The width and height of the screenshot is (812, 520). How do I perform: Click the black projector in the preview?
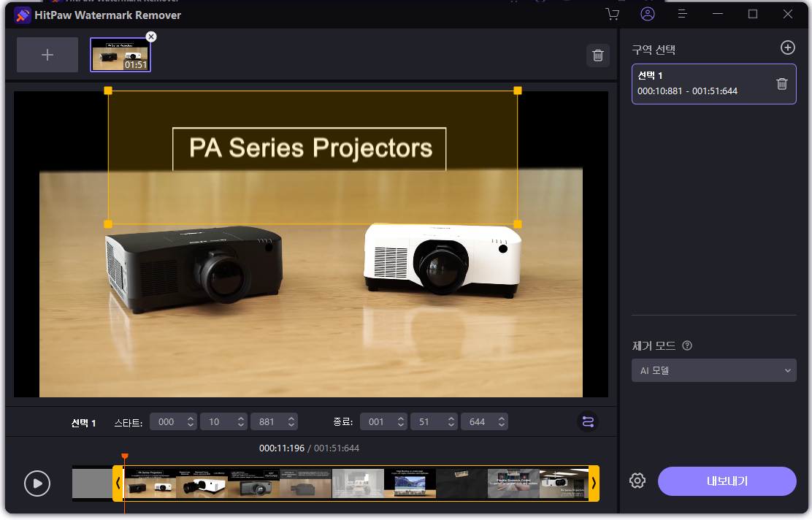tap(194, 269)
